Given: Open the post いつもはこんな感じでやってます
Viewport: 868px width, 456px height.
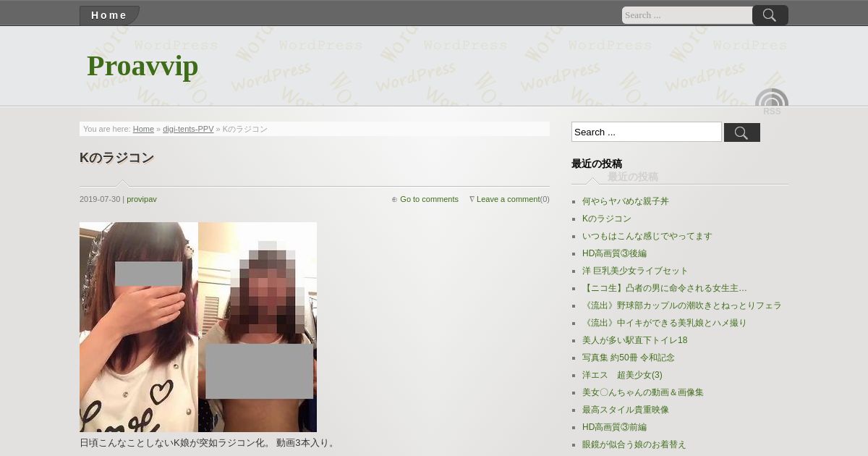Looking at the screenshot, I should pos(647,236).
